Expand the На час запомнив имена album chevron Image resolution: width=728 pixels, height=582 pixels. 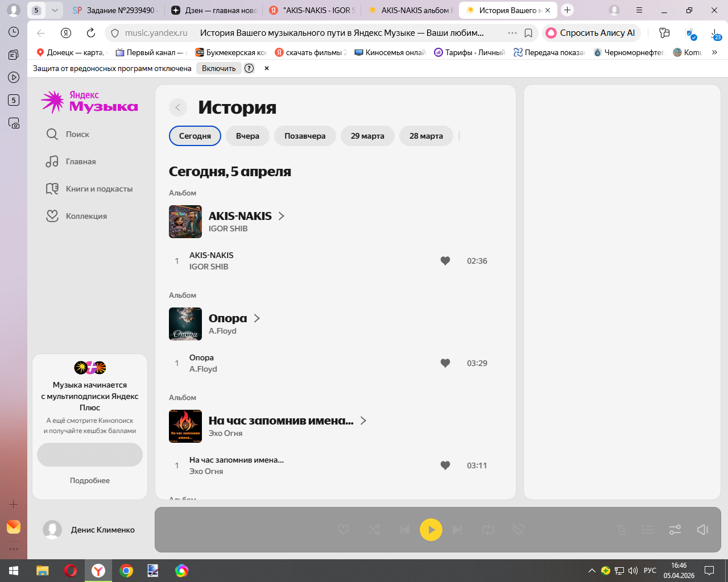coord(363,421)
